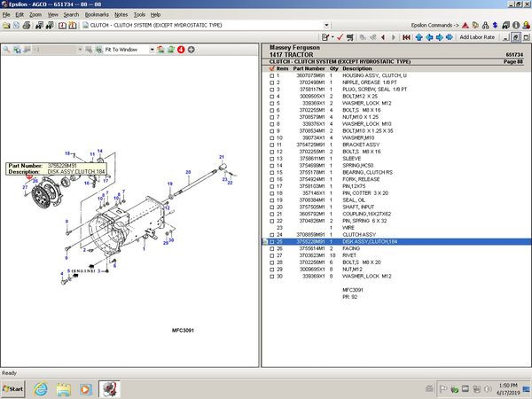
Task: Click the Windows Start button
Action: click(x=13, y=387)
